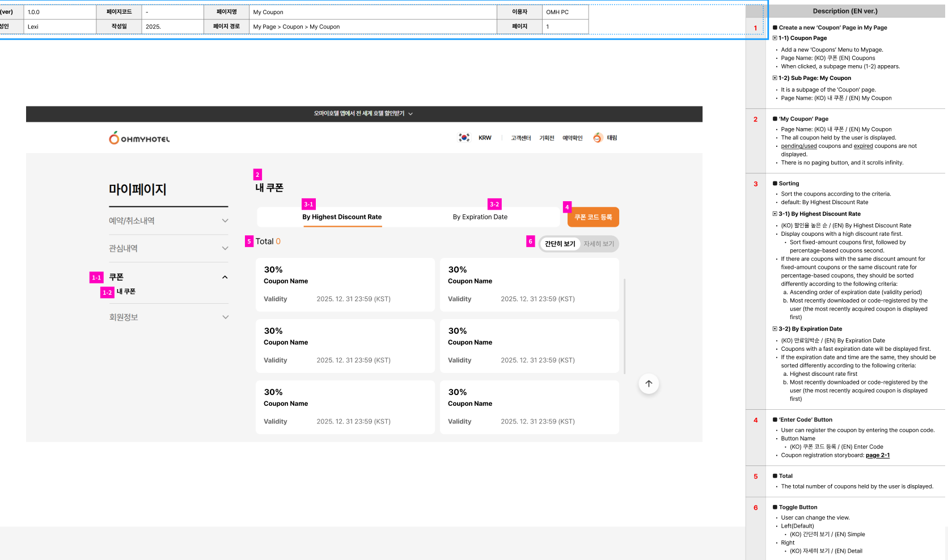Click 'There is no paging button' description line
This screenshot has height=560, width=948.
pyautogui.click(x=842, y=163)
